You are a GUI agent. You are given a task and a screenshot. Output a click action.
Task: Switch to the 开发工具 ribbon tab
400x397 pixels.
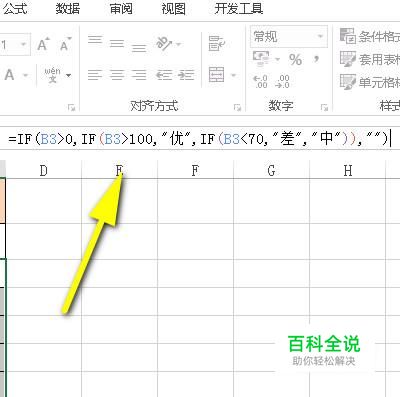[x=239, y=8]
